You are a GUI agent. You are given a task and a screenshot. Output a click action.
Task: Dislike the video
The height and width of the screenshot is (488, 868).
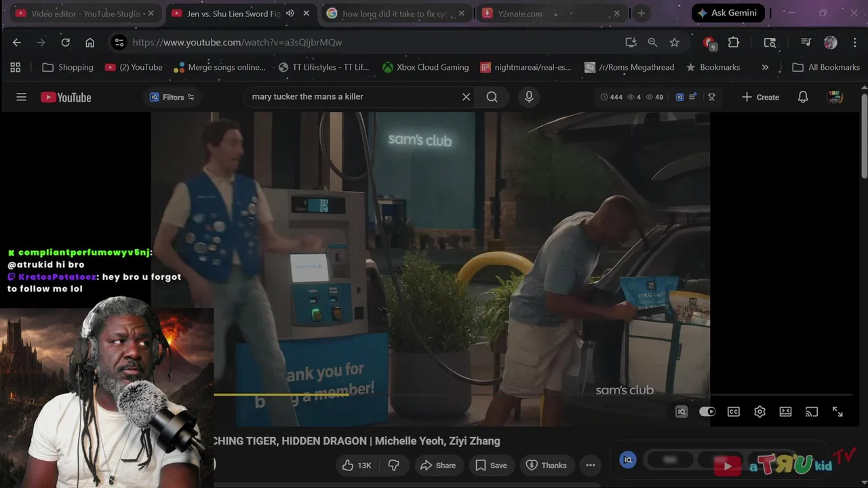tap(393, 465)
